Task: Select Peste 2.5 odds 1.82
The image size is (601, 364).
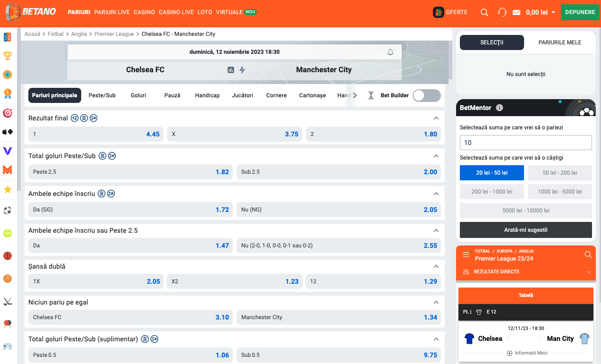Action: [131, 172]
